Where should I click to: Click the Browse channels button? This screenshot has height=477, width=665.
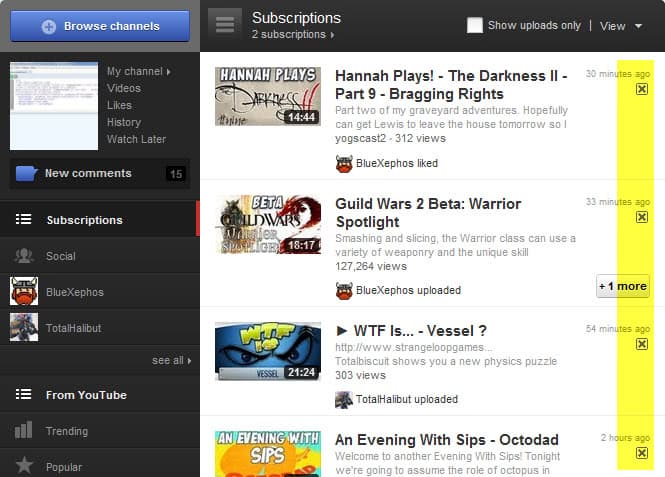pos(100,26)
